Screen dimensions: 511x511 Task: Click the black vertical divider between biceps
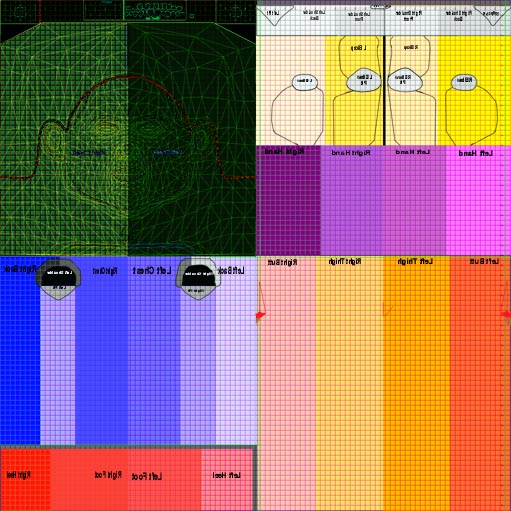pos(384,90)
